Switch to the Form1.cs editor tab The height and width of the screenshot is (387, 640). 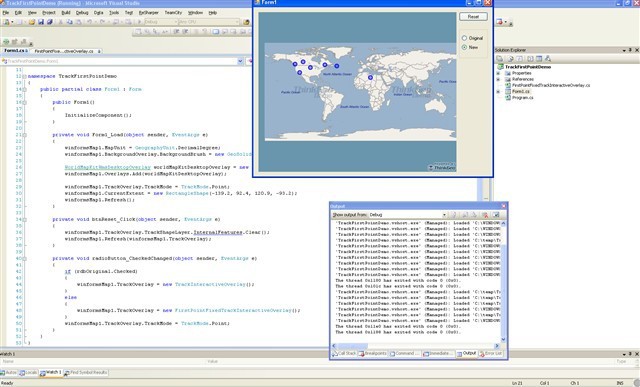point(15,51)
